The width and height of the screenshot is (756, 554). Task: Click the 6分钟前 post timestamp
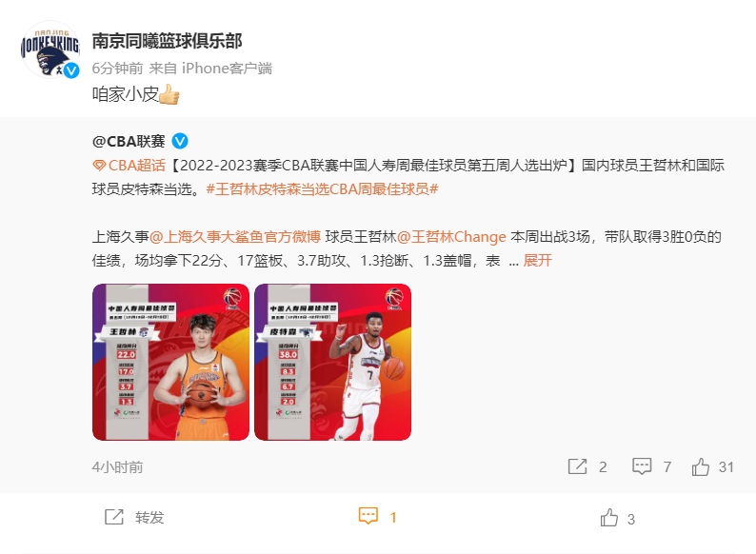coord(117,68)
